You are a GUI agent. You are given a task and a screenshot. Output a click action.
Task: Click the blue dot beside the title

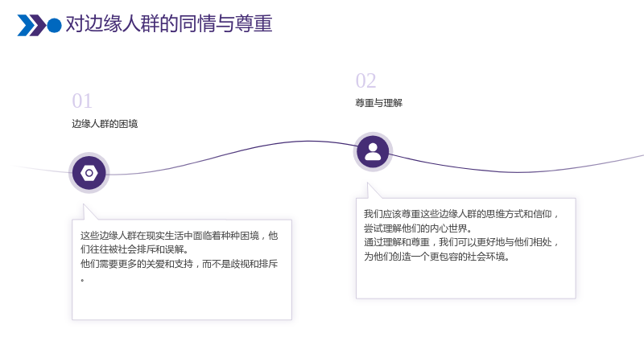click(x=54, y=26)
